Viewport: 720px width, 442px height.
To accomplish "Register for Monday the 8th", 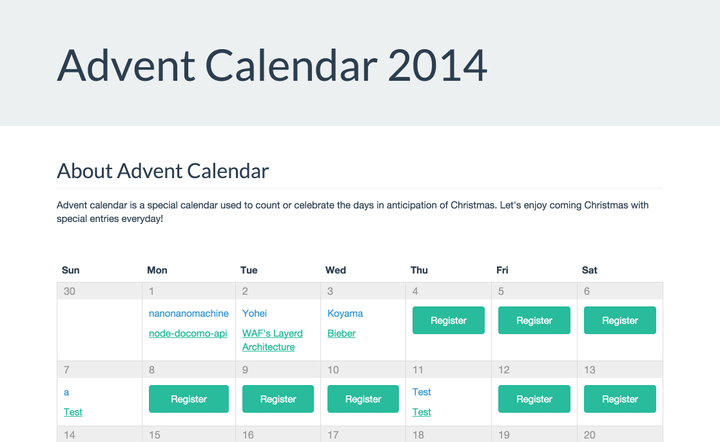I will pyautogui.click(x=189, y=399).
